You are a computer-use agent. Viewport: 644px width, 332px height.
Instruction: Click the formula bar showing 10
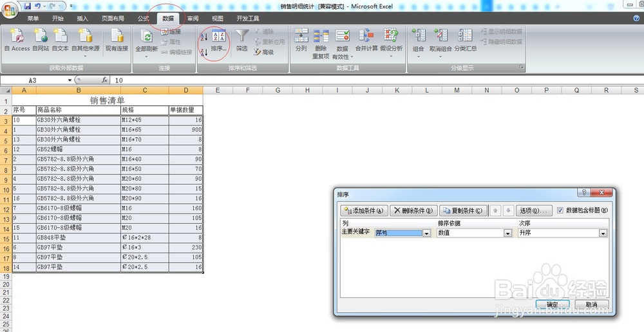[376, 80]
